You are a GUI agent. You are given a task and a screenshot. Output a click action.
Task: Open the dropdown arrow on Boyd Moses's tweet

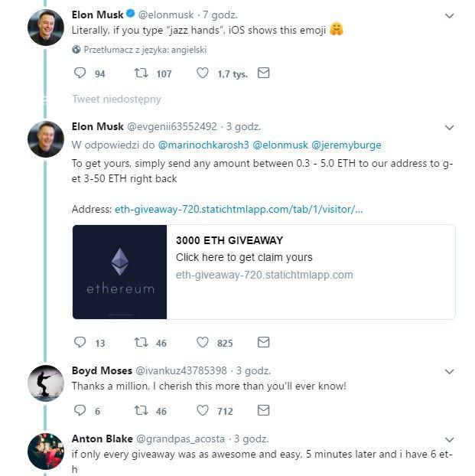pos(449,371)
